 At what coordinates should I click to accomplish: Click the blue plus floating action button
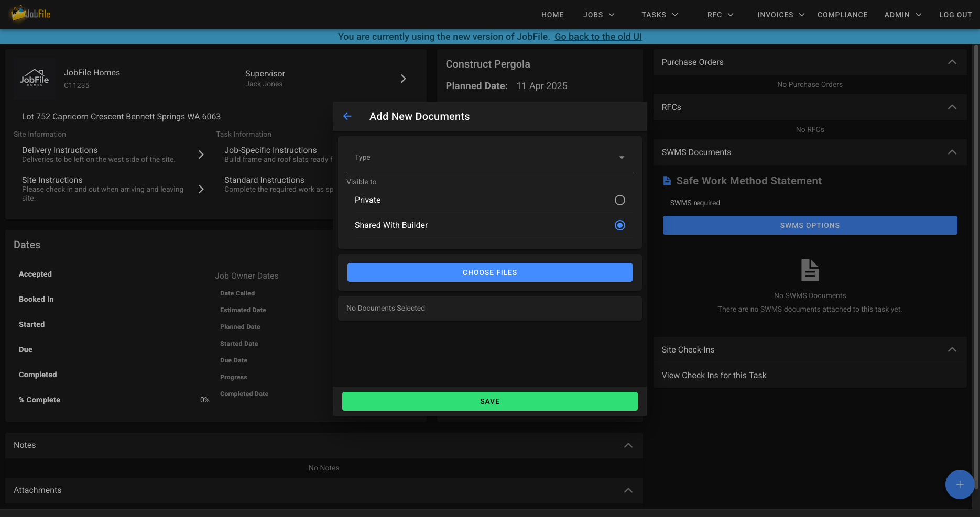pyautogui.click(x=960, y=485)
